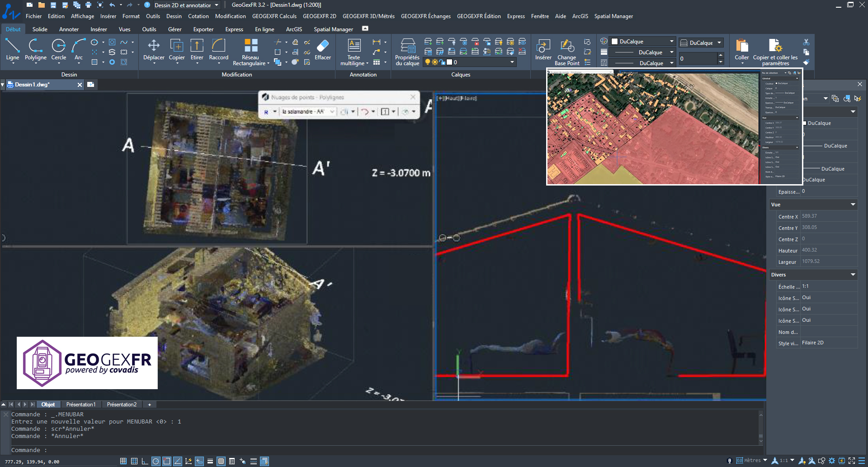868x467 pixels.
Task: Toggle layer 0 lightbulb visibility in Calques
Action: tap(428, 62)
